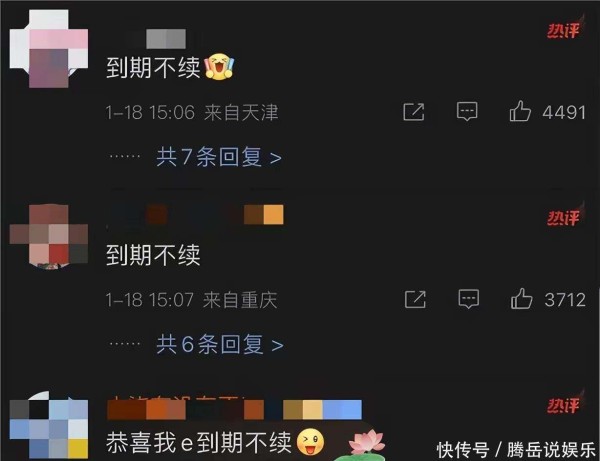This screenshot has height=461, width=600.
Task: Tap the second 热评 badge
Action: (x=563, y=218)
